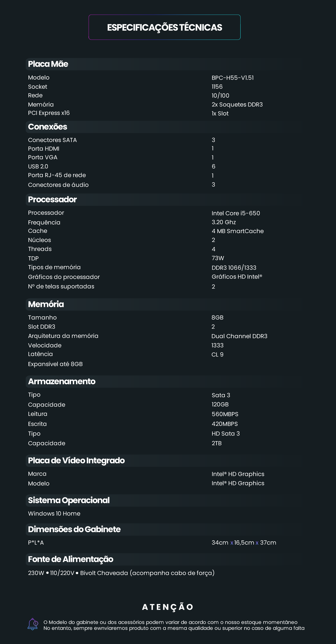The image size is (336, 644).
Task: Click the Fonte de Alimentação heading
Action: (71, 559)
